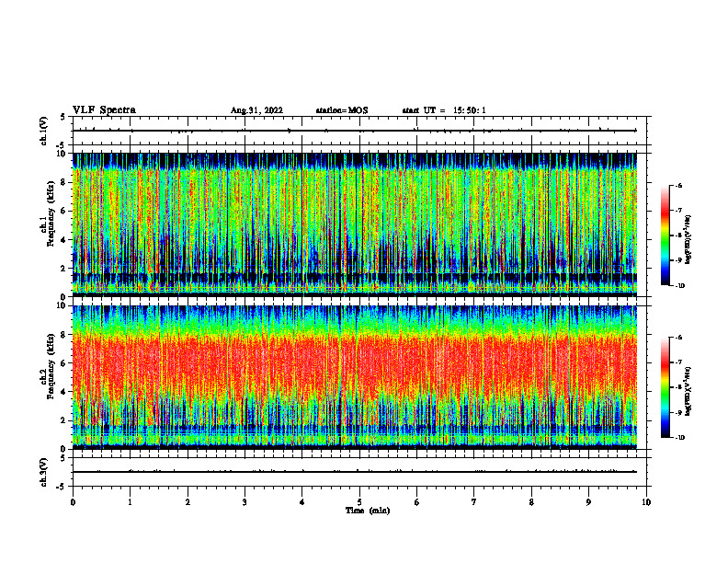Select the ch.1 frequency tick "8"
728x563 pixels.
pos(64,182)
